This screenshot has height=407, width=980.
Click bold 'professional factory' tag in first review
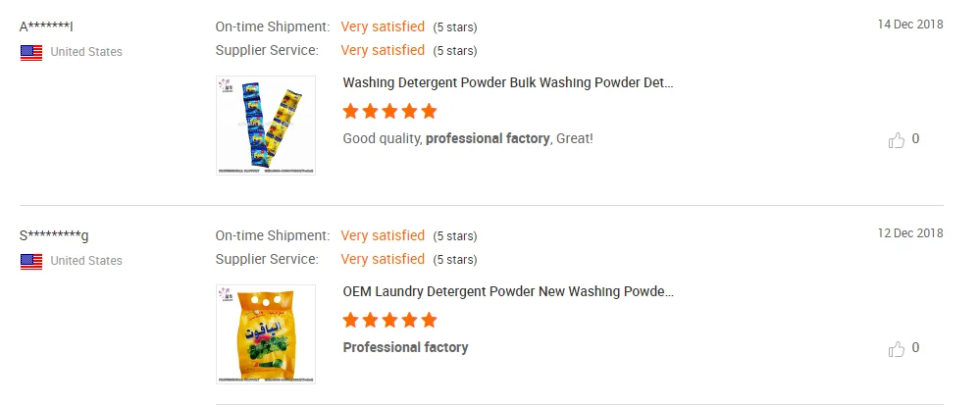[x=488, y=139]
